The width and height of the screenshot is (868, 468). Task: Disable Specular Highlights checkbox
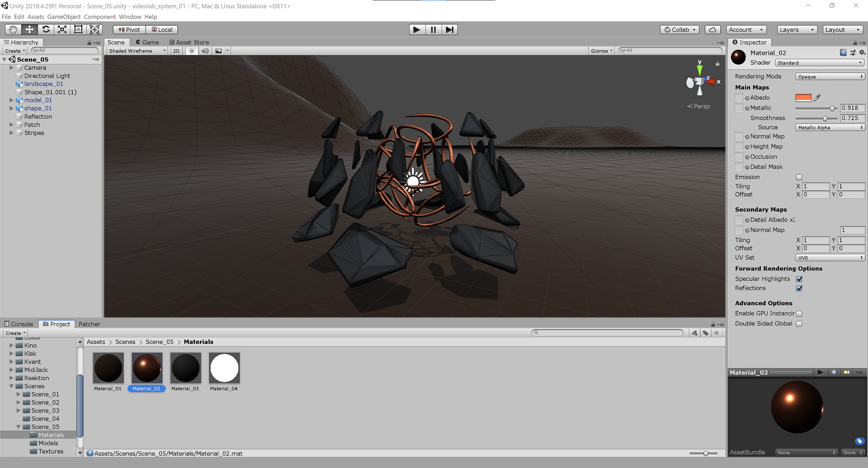(799, 279)
